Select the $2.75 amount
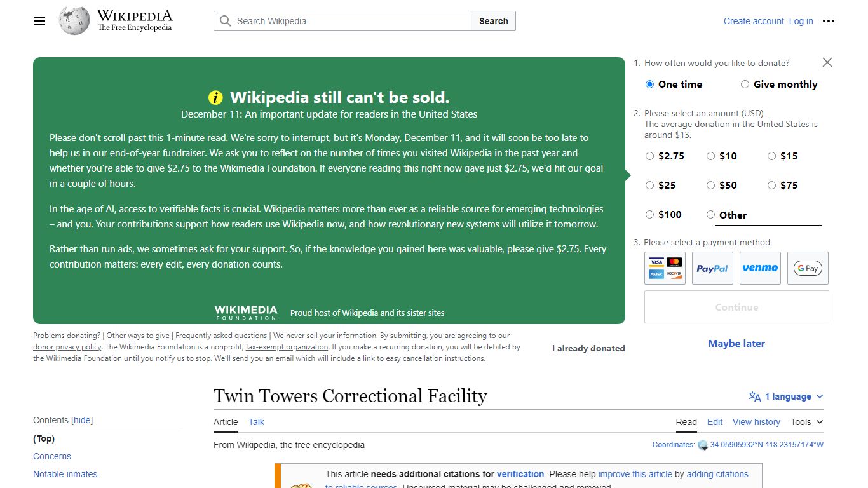 649,156
